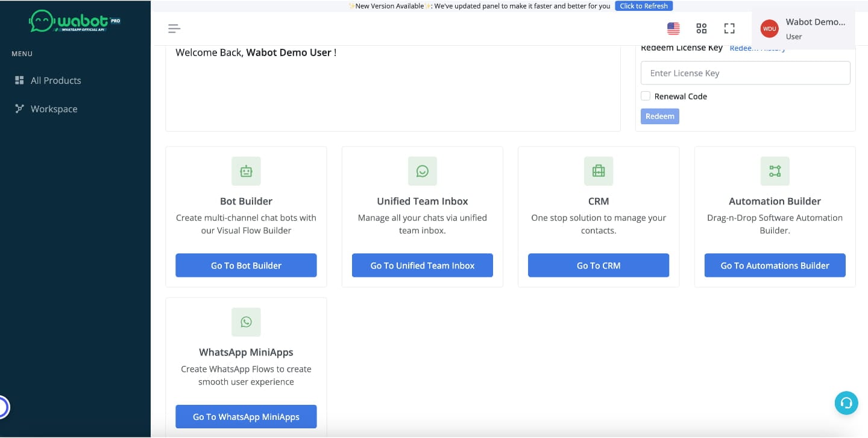Open the support headset chat bubble

(x=846, y=403)
